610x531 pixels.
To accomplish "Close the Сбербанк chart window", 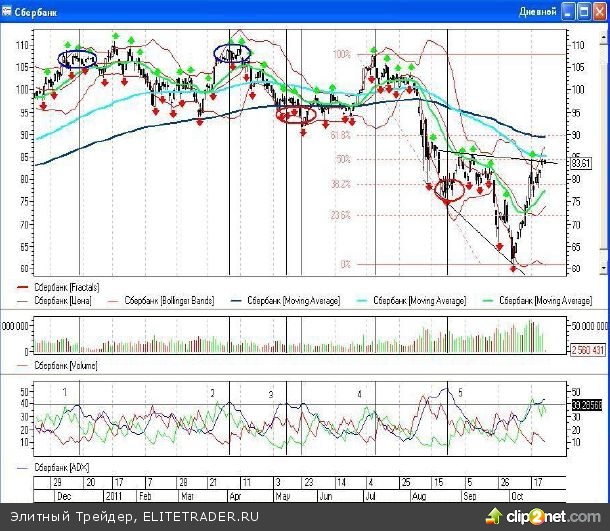I will click(598, 12).
